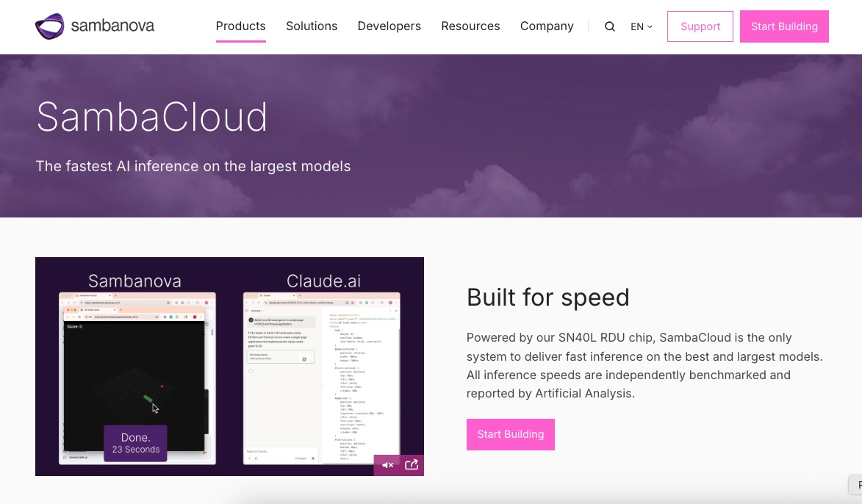Click the fastest AI inference tagline
This screenshot has height=504, width=862.
193,166
